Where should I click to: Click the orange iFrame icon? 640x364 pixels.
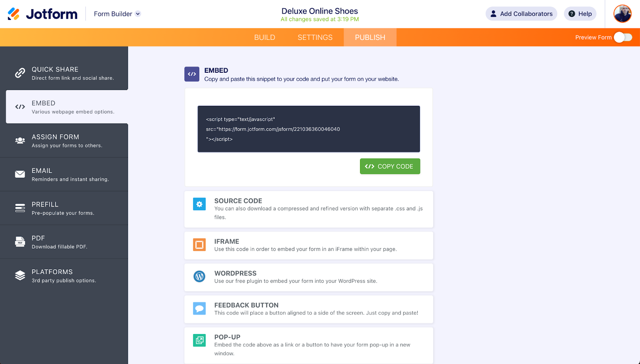coord(199,245)
